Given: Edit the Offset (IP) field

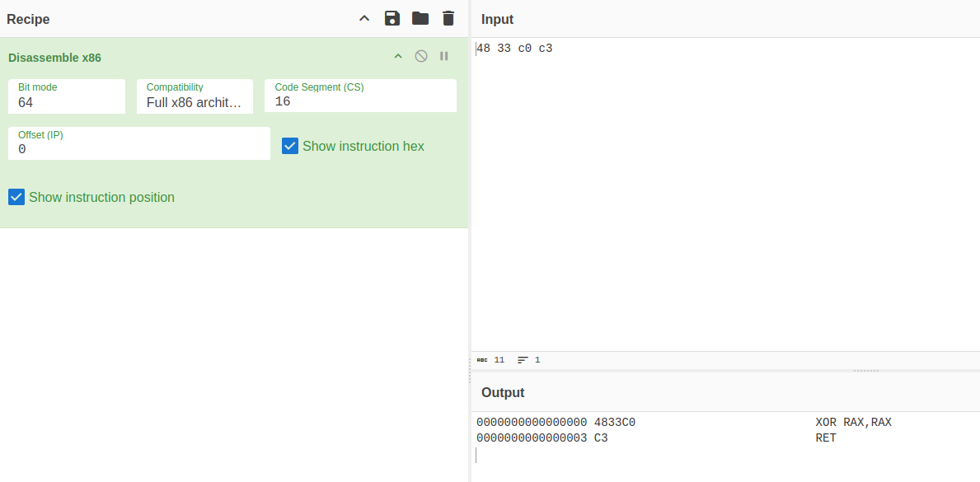Looking at the screenshot, I should click(x=139, y=143).
